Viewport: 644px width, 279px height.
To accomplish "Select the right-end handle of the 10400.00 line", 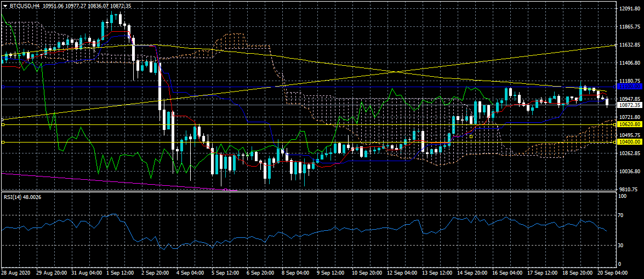I will point(614,142).
